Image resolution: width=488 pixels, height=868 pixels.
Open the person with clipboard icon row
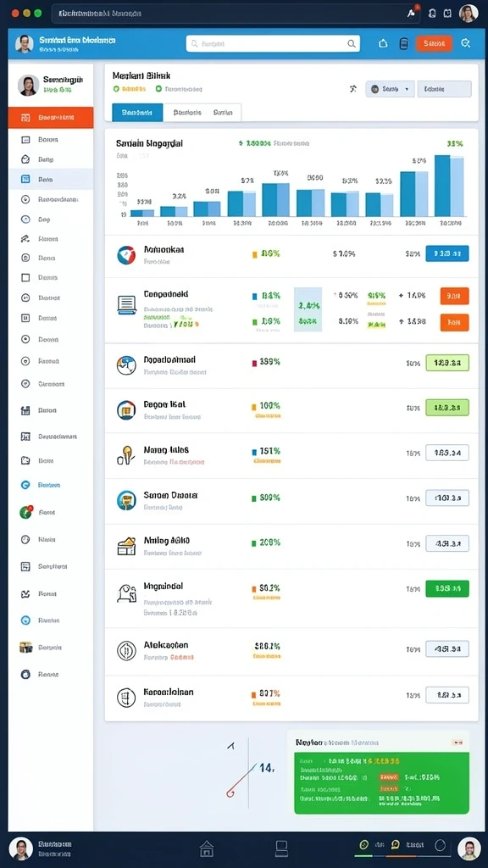pyautogui.click(x=126, y=593)
